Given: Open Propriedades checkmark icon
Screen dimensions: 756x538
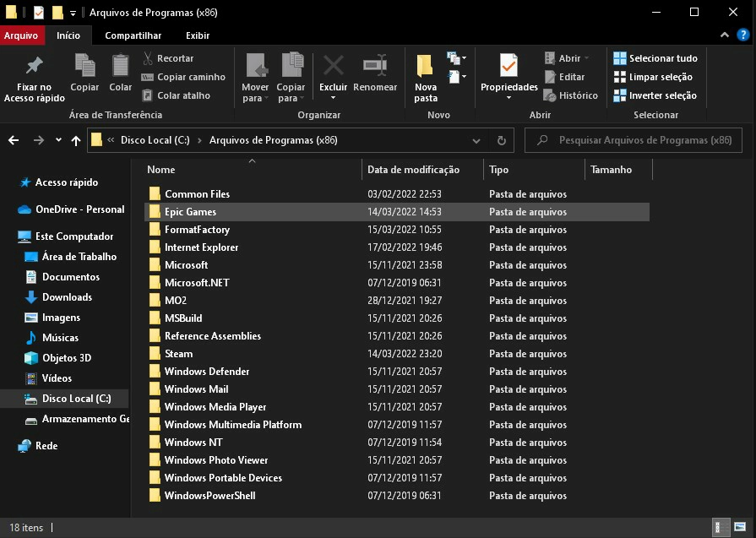Looking at the screenshot, I should tap(509, 66).
